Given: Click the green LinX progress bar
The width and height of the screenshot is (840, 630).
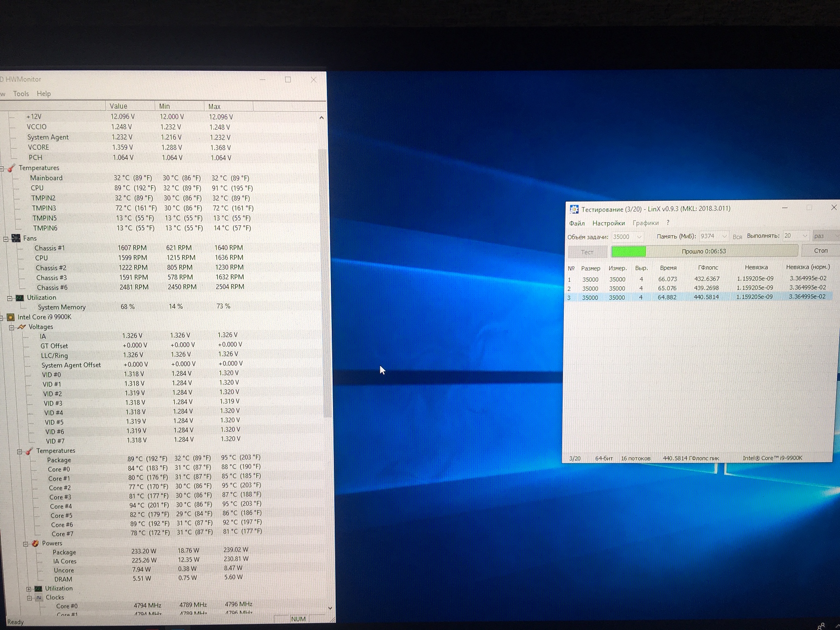Looking at the screenshot, I should click(629, 251).
